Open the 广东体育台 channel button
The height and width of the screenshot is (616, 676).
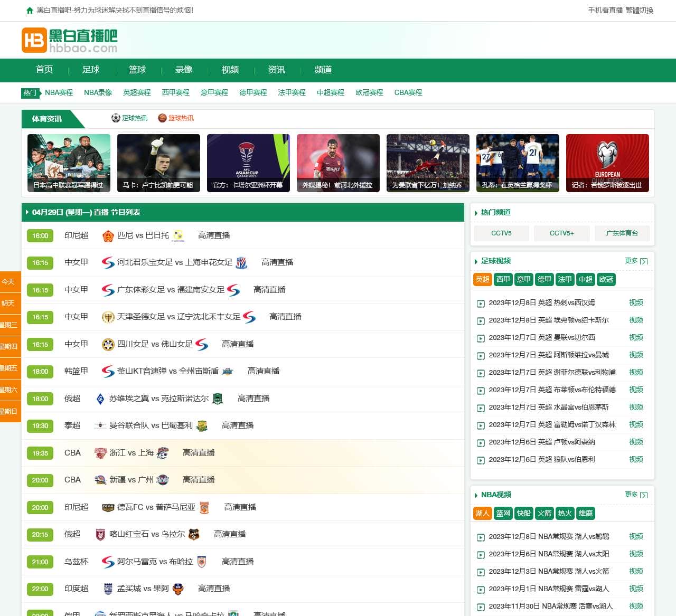622,233
